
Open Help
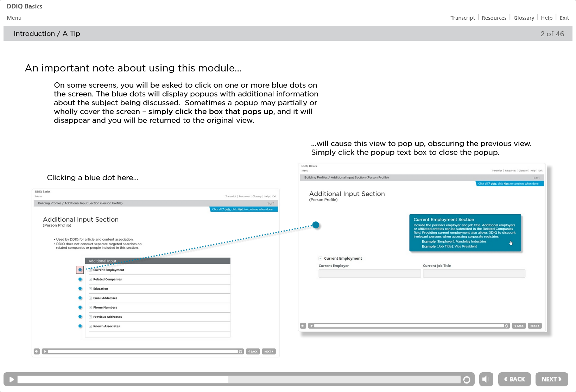point(546,18)
